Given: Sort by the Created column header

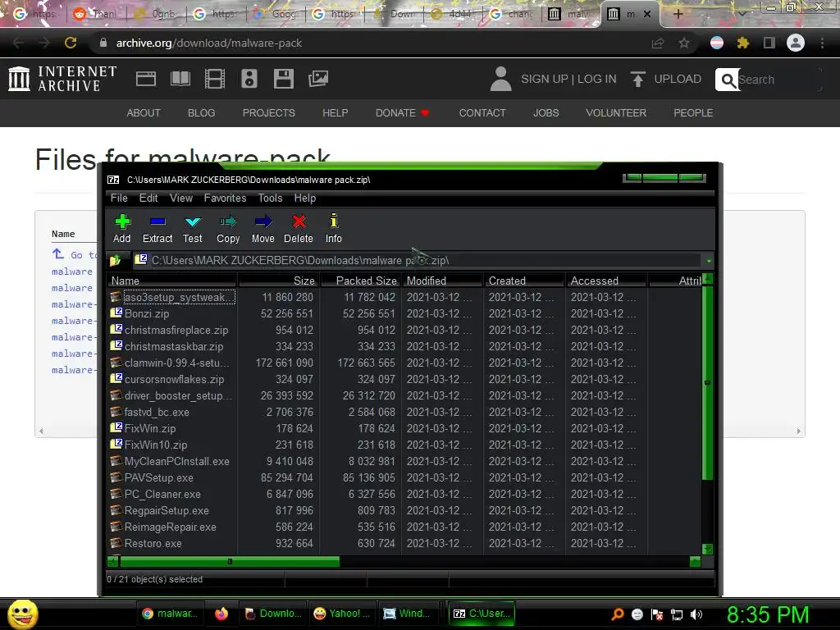Looking at the screenshot, I should click(524, 281).
